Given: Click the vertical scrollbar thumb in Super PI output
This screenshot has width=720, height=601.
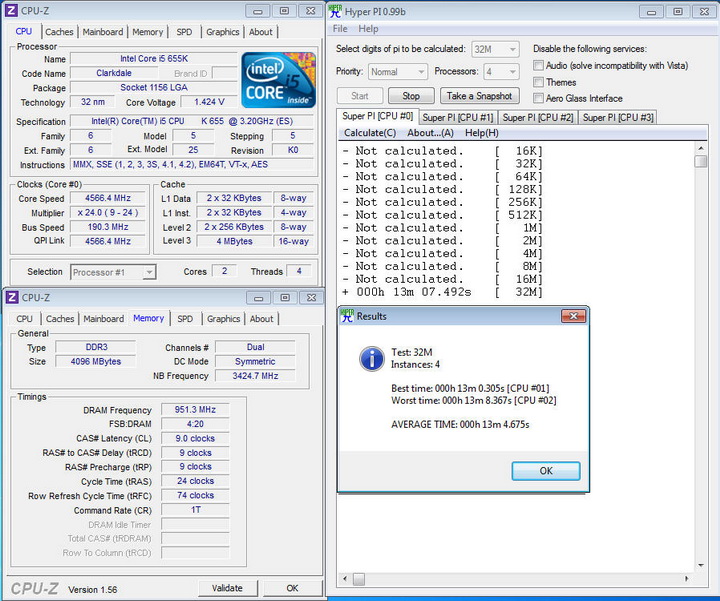Looking at the screenshot, I should [x=701, y=162].
